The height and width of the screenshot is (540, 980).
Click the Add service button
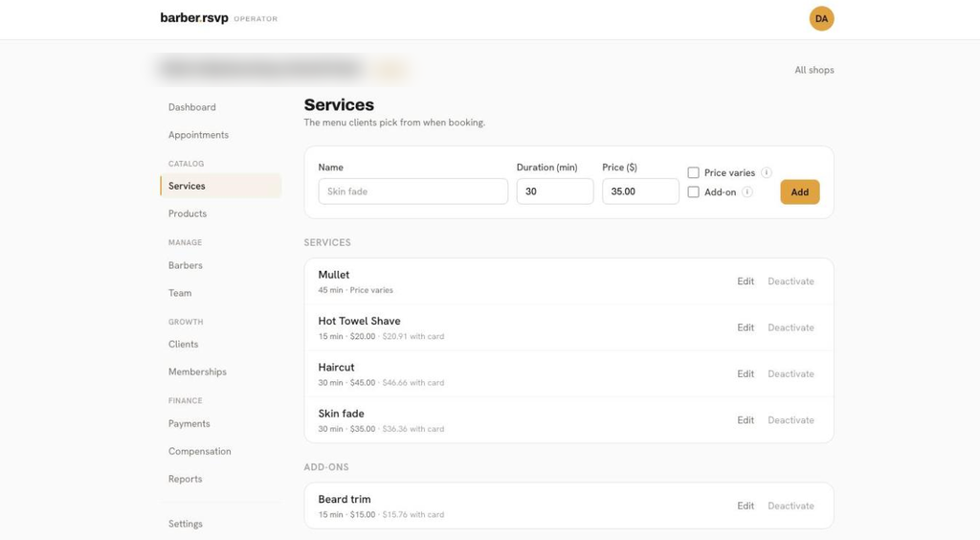click(x=799, y=191)
